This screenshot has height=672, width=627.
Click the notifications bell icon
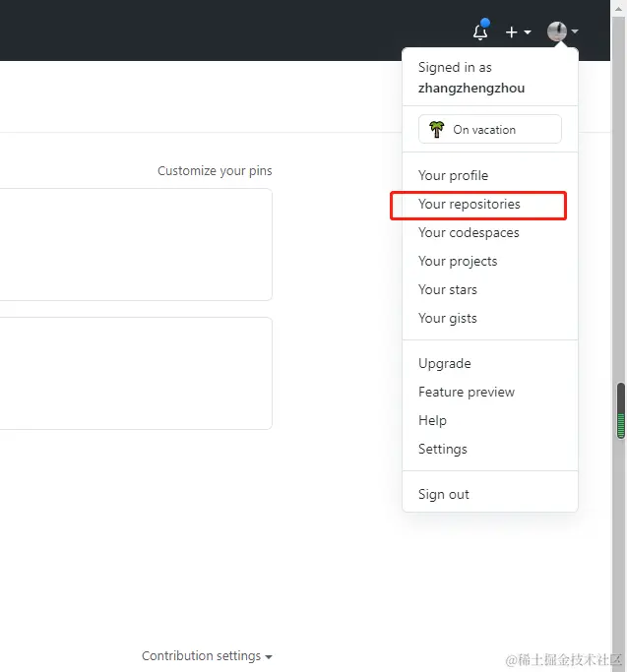[480, 31]
